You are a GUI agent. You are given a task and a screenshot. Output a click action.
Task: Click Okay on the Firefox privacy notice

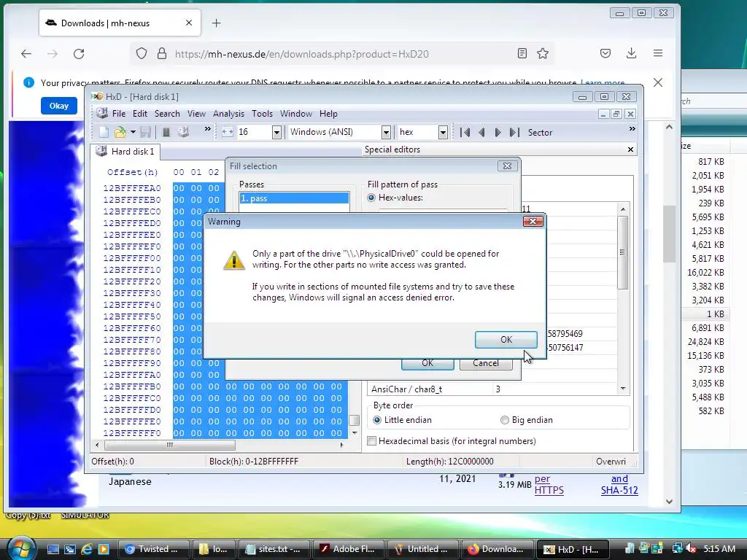click(59, 106)
